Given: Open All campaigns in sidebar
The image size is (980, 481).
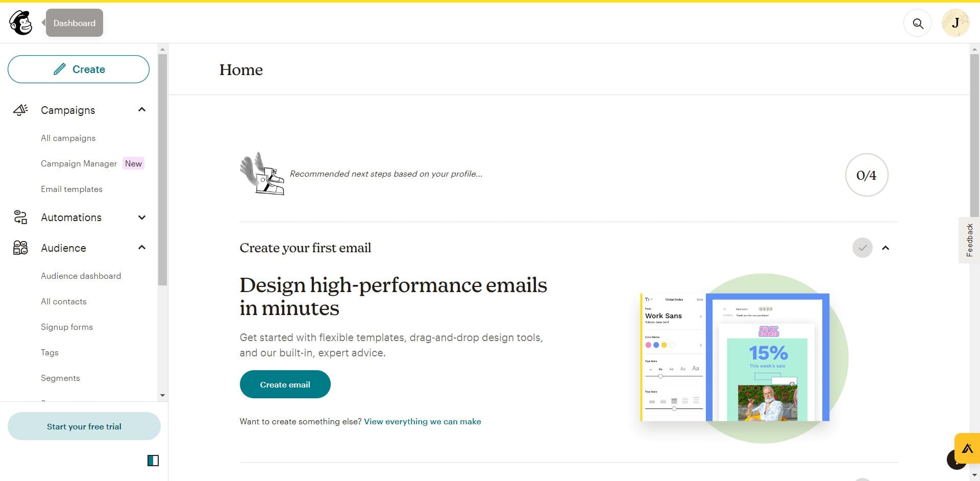Looking at the screenshot, I should tap(68, 138).
